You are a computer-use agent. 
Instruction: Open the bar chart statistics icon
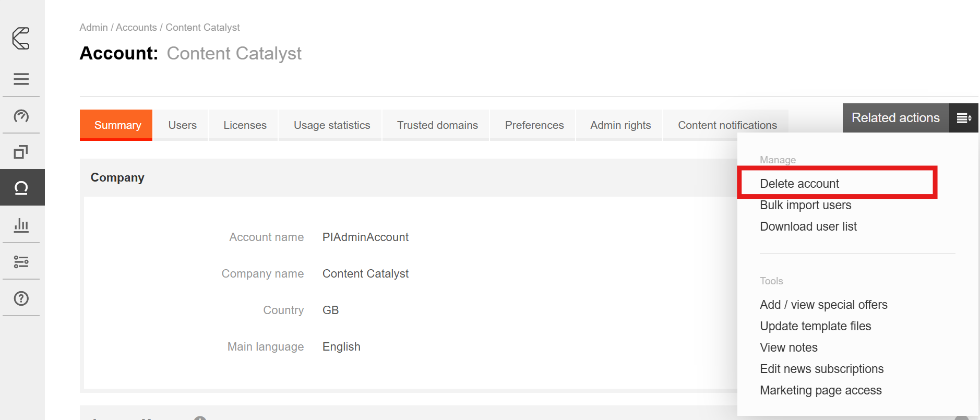click(21, 225)
